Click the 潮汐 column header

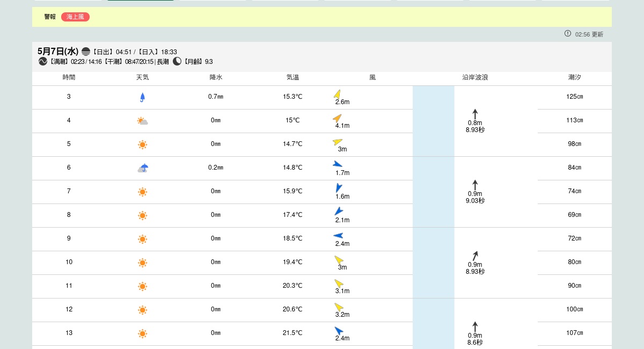click(x=574, y=77)
